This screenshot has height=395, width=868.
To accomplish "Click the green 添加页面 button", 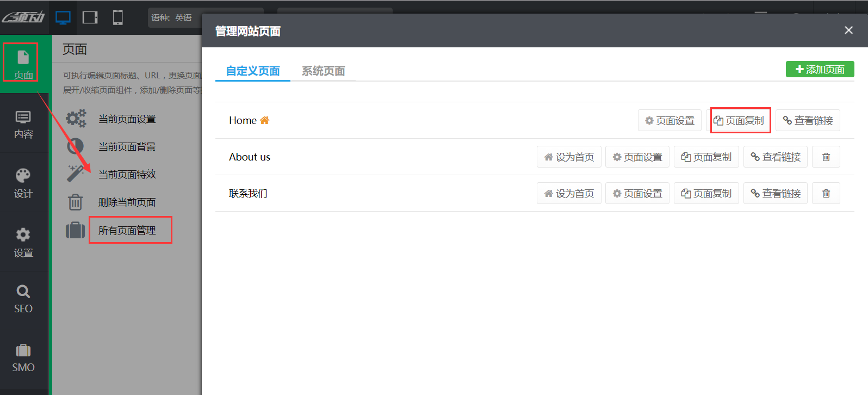I will click(820, 70).
